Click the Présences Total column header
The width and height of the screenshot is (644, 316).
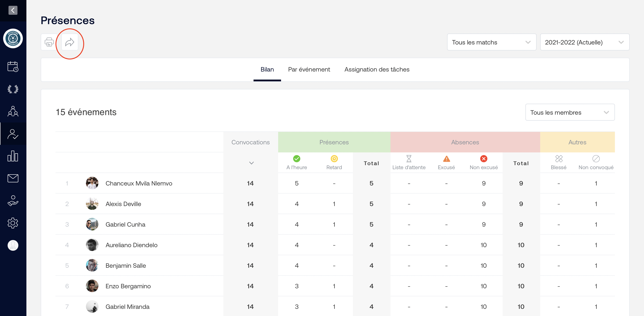[371, 163]
